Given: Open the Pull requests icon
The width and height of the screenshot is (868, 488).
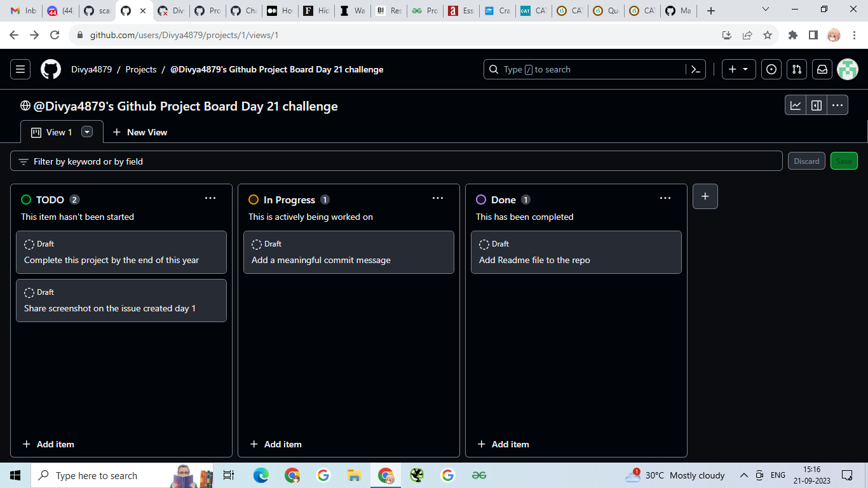Looking at the screenshot, I should [x=796, y=69].
